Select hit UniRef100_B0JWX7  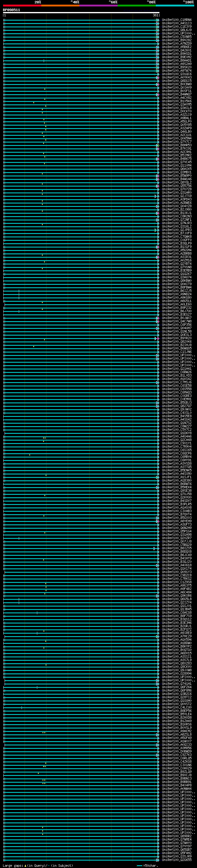176,318
